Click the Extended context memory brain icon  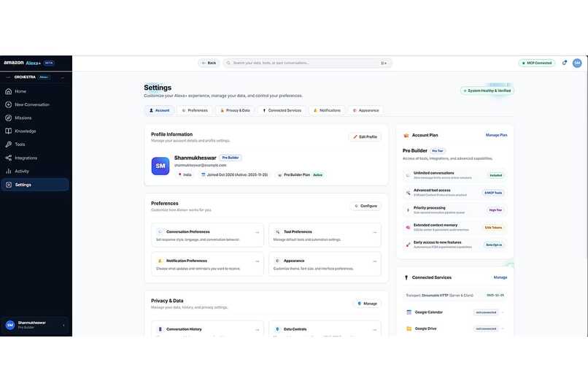(408, 227)
